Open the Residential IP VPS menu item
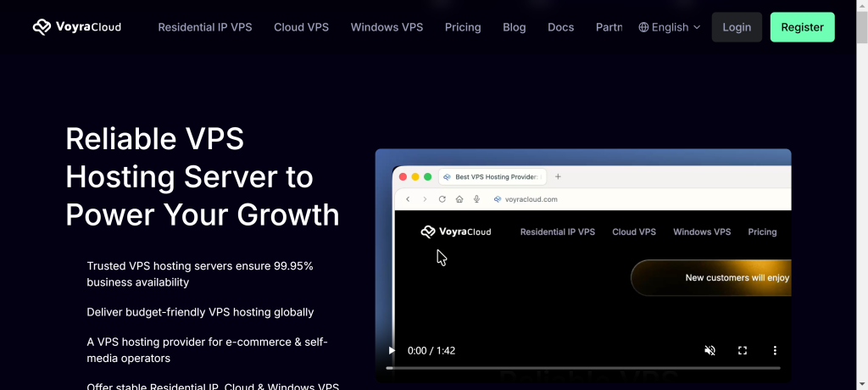This screenshot has width=868, height=390. point(204,27)
